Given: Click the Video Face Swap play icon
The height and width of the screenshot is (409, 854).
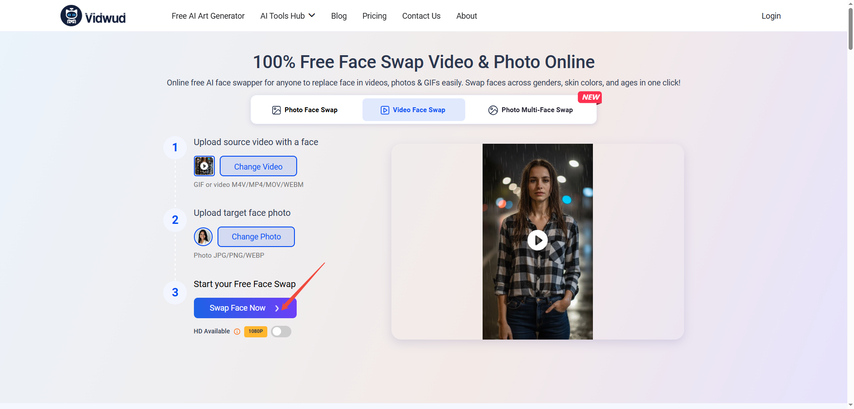Looking at the screenshot, I should tap(385, 110).
